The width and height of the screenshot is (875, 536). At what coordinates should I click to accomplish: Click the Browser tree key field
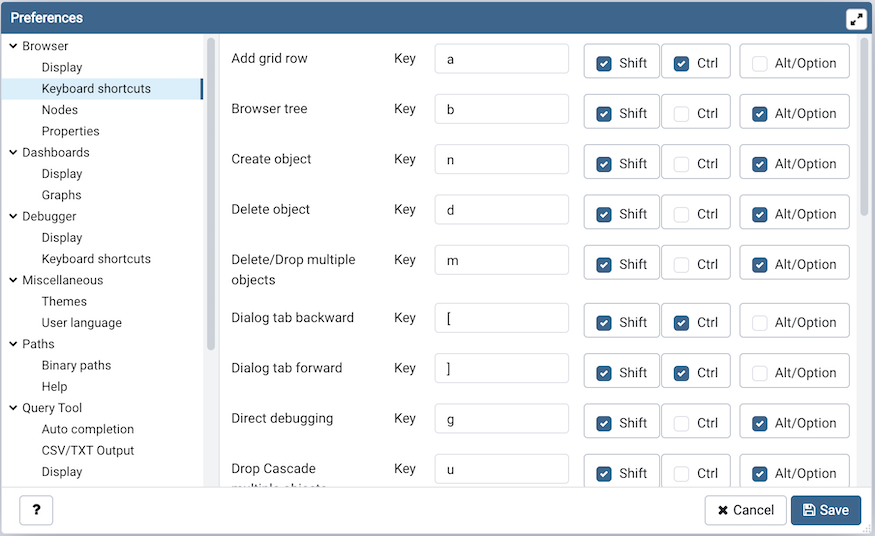[x=502, y=109]
